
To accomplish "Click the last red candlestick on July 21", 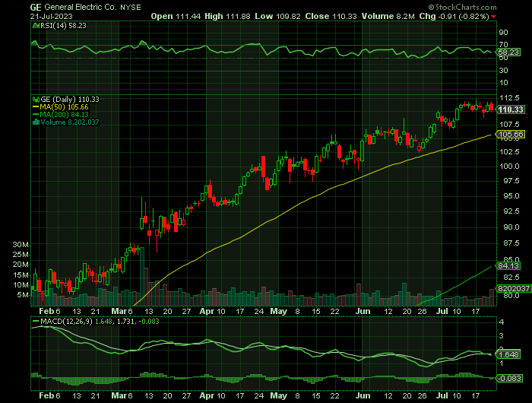I will (x=491, y=107).
